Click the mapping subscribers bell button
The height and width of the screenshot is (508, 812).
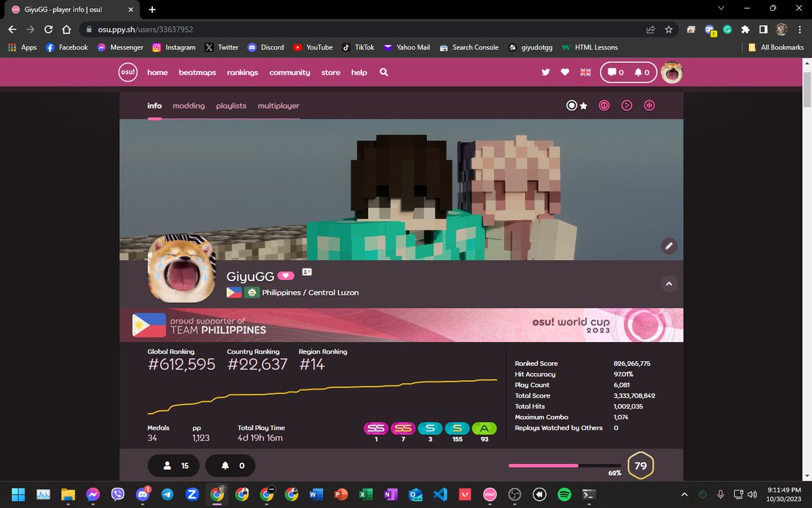tap(230, 466)
